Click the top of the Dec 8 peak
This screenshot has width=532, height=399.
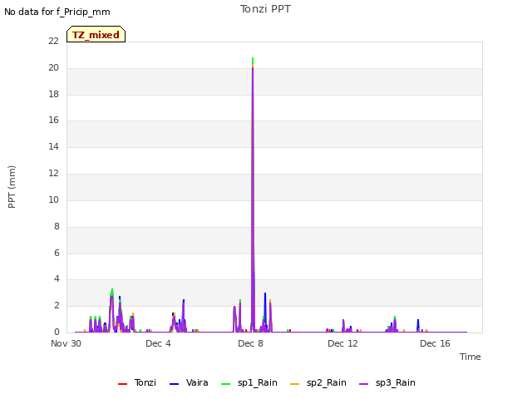click(253, 58)
